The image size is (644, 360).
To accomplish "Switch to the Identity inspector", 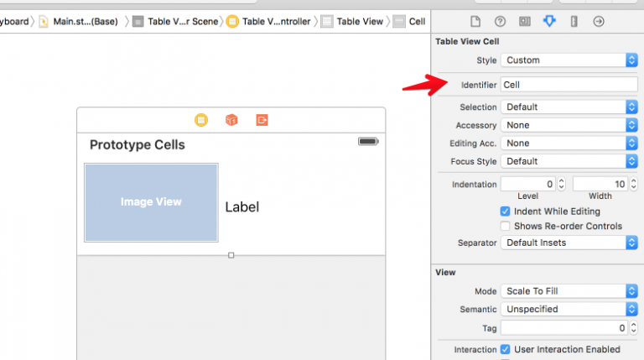I will coord(524,22).
